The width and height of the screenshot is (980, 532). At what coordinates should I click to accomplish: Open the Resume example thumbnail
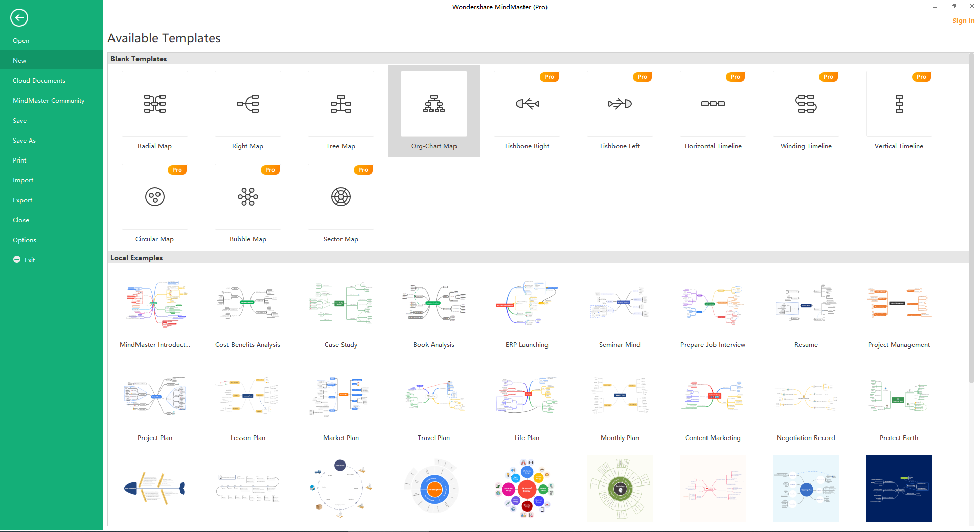pyautogui.click(x=806, y=303)
